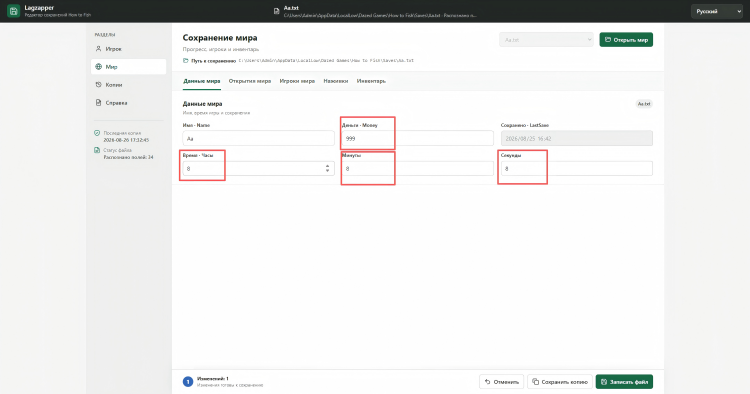Click the disabled Сохранено - LastSave field
The width and height of the screenshot is (750, 394).
pyautogui.click(x=577, y=138)
